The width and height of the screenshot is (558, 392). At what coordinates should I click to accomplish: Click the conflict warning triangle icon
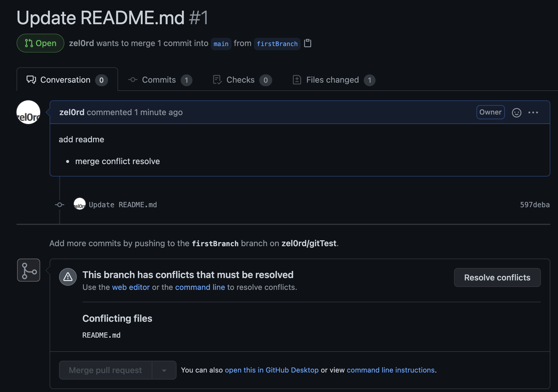click(x=68, y=277)
